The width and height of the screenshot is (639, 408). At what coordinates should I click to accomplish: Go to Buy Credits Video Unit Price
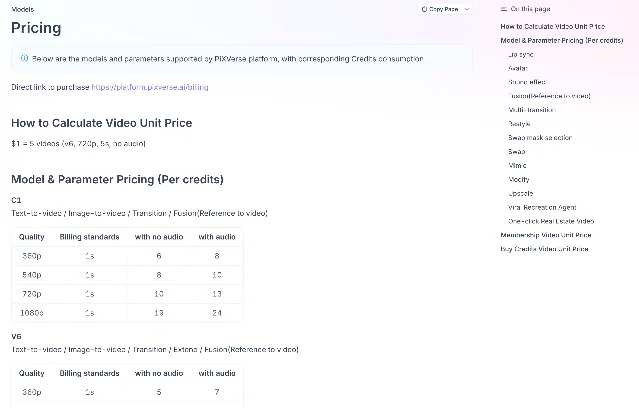tap(544, 249)
